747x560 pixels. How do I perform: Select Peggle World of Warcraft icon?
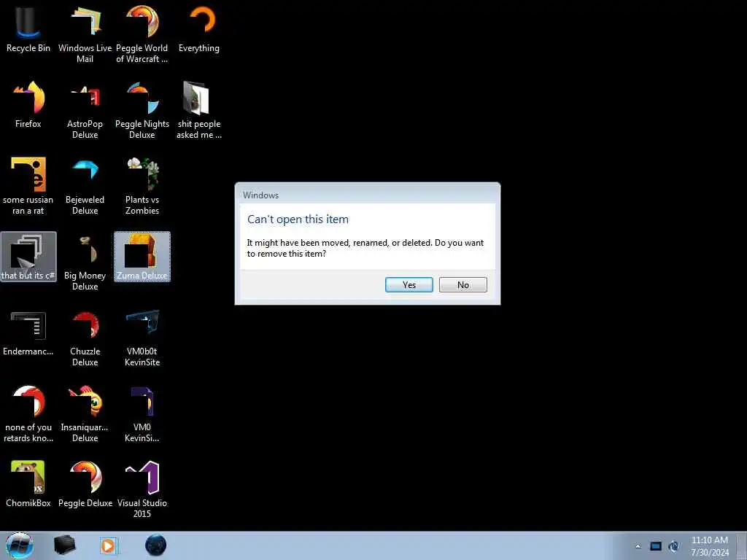click(x=142, y=34)
